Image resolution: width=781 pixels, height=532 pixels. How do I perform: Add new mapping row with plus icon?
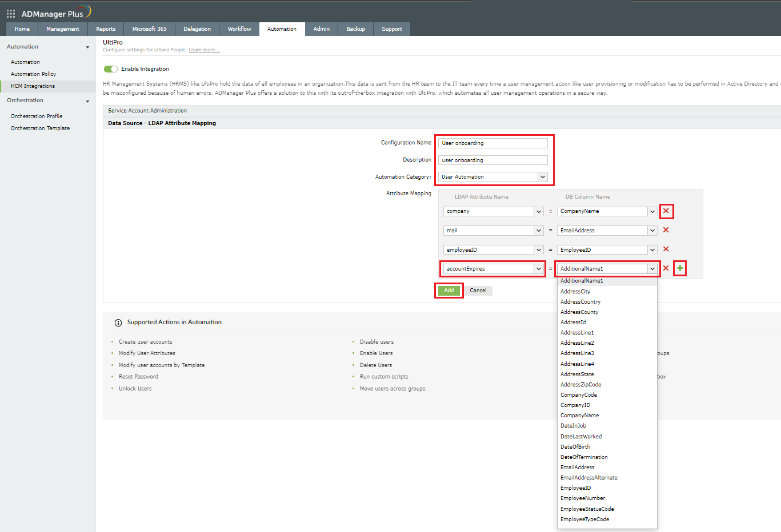[x=680, y=268]
